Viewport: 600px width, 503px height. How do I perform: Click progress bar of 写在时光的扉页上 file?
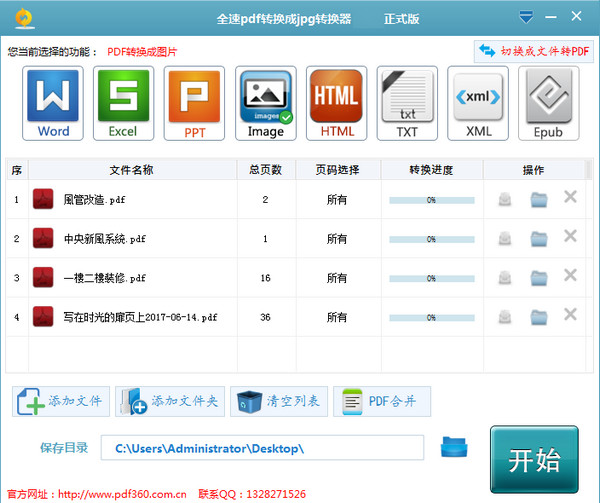[432, 318]
